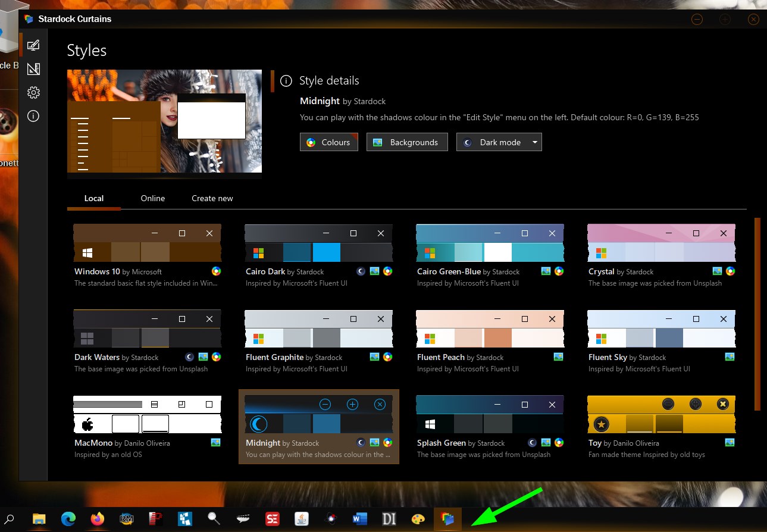
Task: Open the Stardock Curtains taskbar icon
Action: pos(447,519)
